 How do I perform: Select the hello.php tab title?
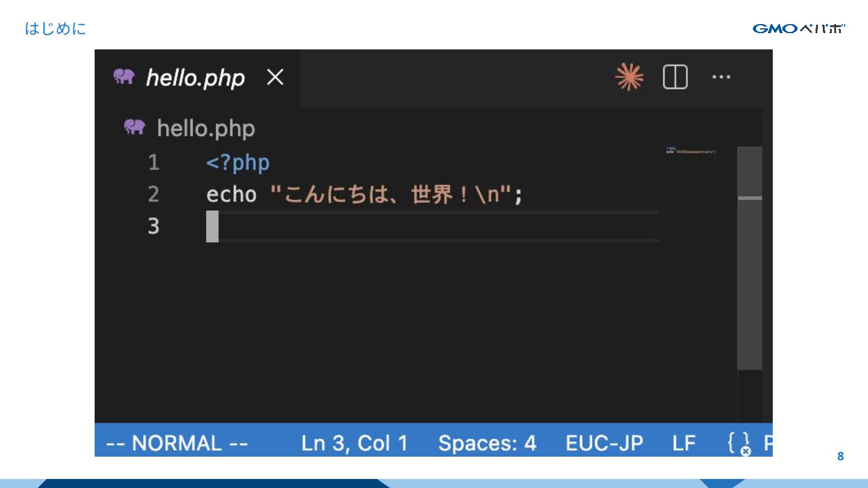195,78
